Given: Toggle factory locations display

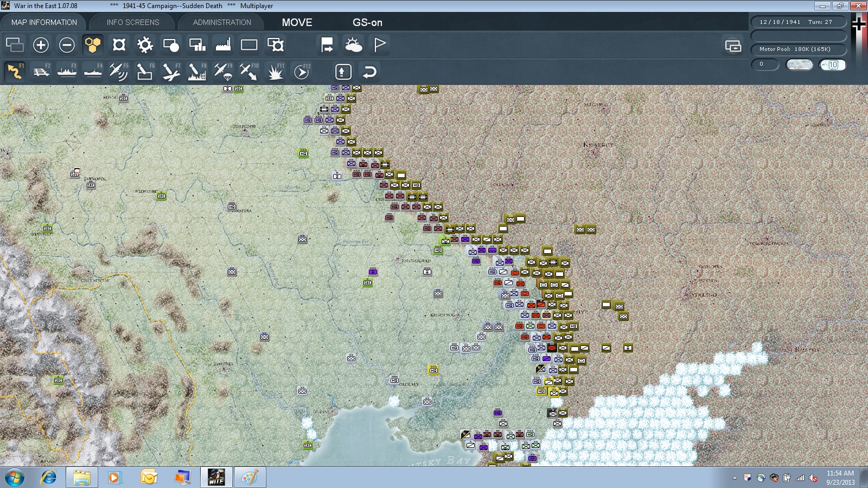Looking at the screenshot, I should [223, 45].
